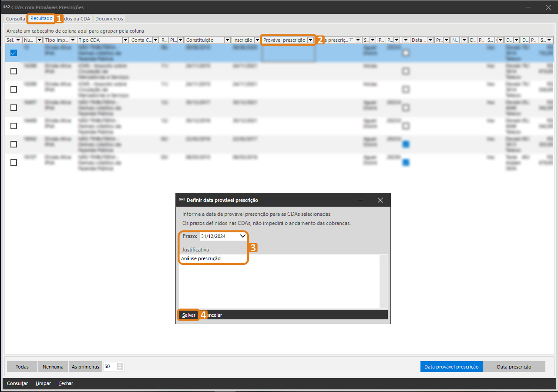
Task: Close the Definir data provável prescrição dialog
Action: (x=380, y=200)
